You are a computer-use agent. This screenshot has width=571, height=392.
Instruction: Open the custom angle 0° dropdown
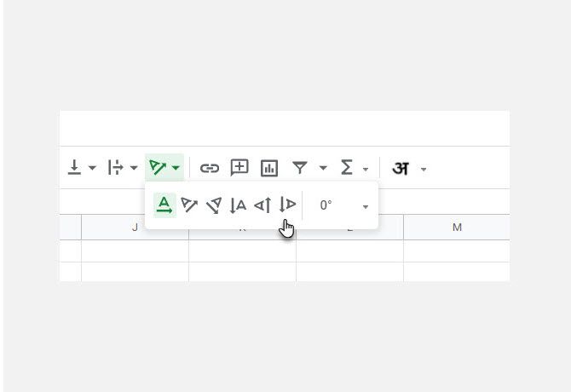[x=343, y=205]
